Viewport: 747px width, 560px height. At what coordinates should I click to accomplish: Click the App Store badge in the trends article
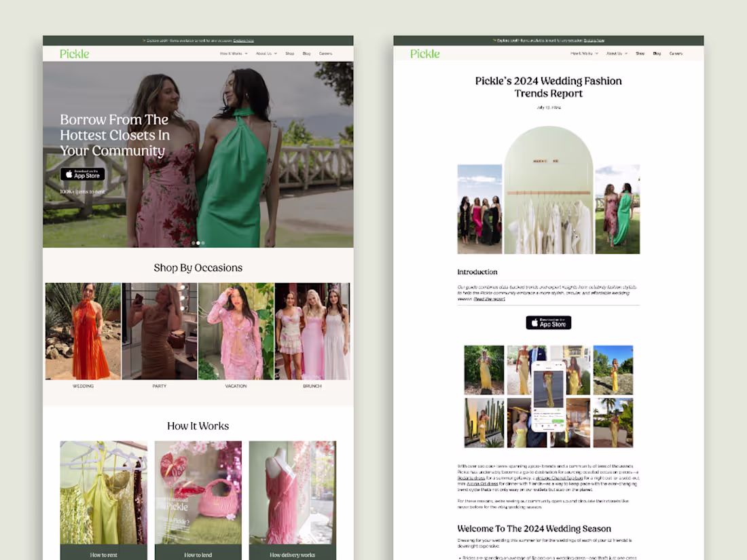coord(548,322)
